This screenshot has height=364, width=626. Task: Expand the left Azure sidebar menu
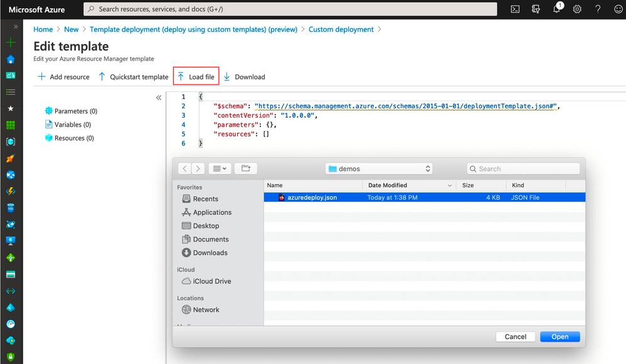16,27
